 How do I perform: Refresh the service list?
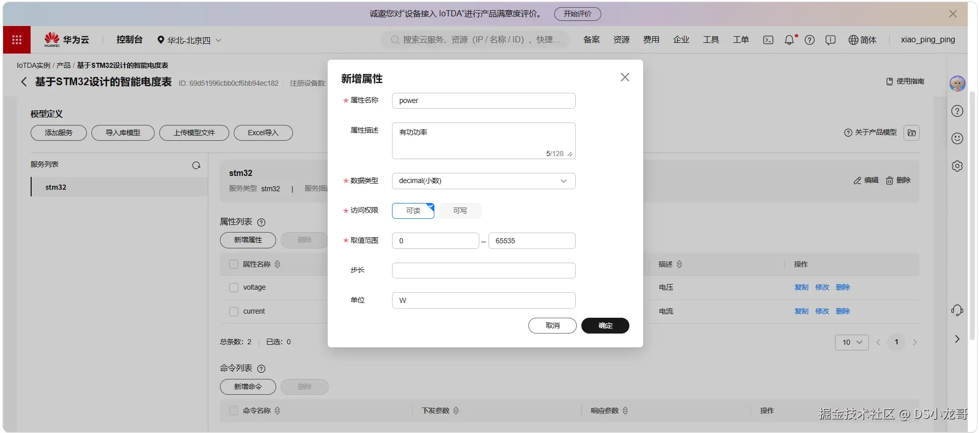tap(196, 165)
